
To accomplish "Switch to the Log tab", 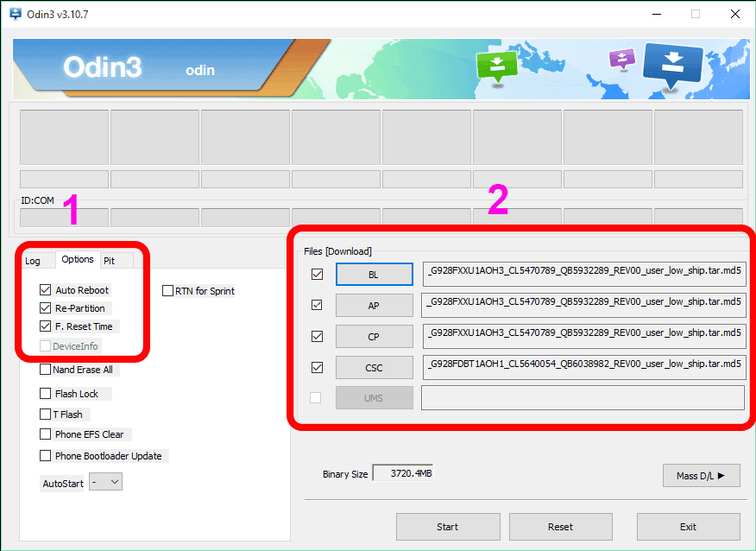I will pyautogui.click(x=33, y=261).
